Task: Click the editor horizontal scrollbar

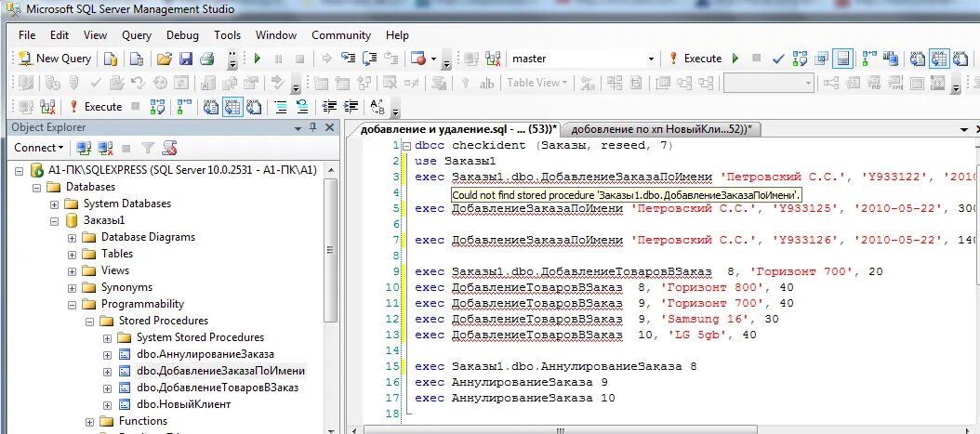Action: [560, 429]
